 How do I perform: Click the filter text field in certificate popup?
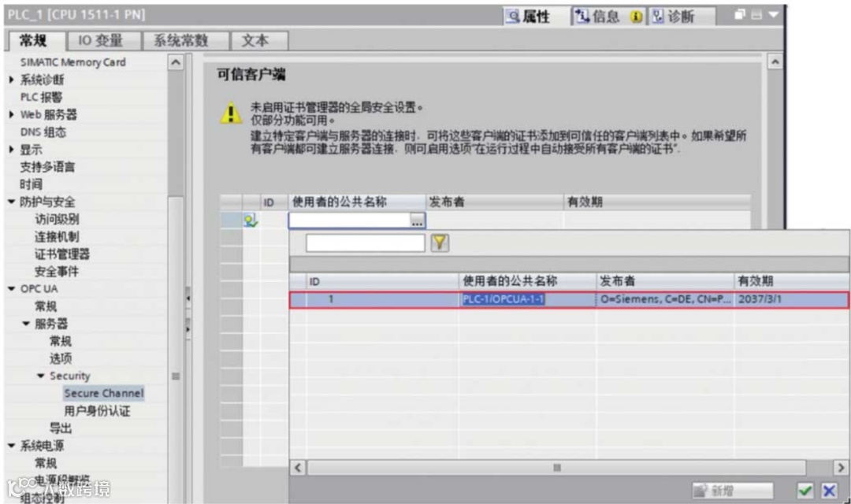point(366,243)
